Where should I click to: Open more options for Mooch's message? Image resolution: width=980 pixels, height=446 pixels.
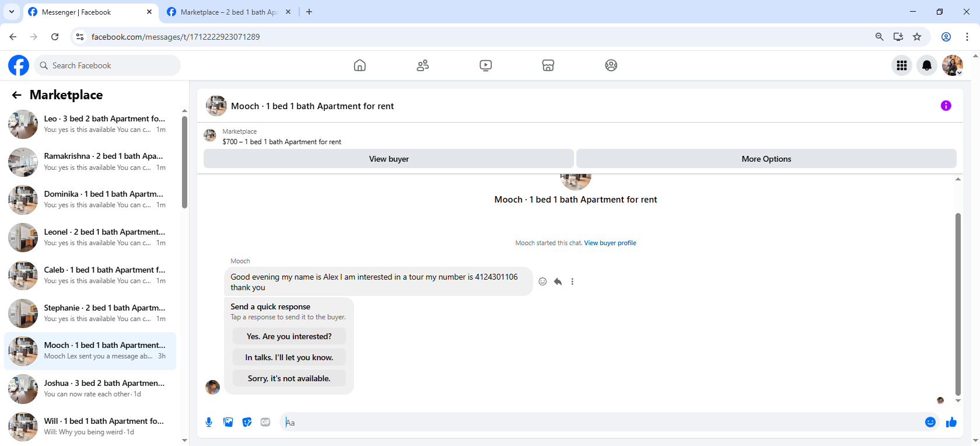(572, 281)
